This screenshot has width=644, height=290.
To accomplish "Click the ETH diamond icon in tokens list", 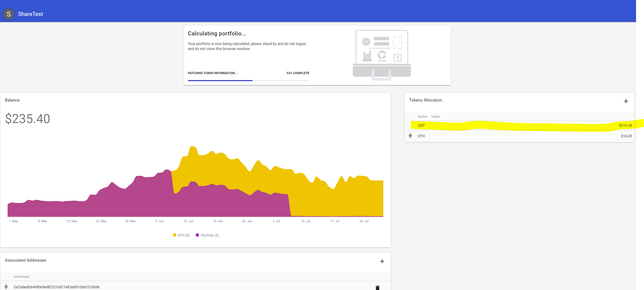I will point(410,136).
